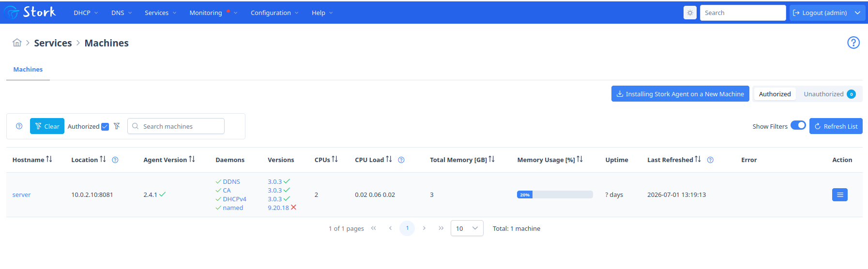The width and height of the screenshot is (868, 269).
Task: Sort machines by Hostname column
Action: click(x=32, y=160)
